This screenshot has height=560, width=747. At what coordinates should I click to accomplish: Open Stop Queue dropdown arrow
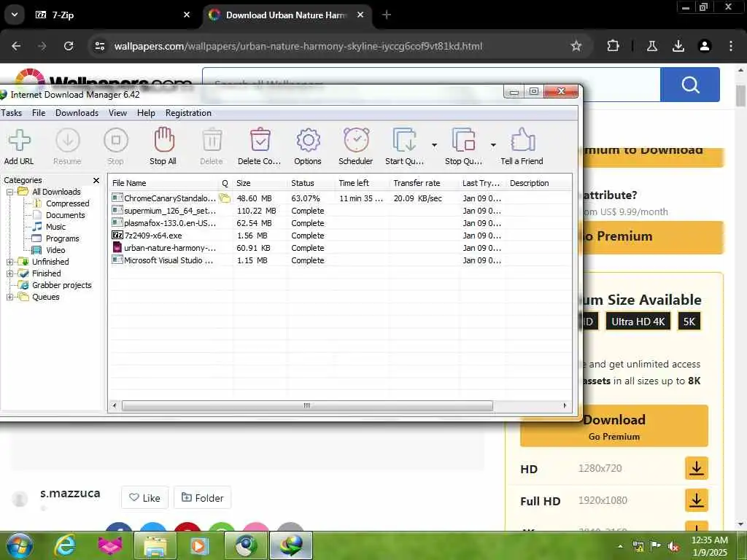coord(494,145)
